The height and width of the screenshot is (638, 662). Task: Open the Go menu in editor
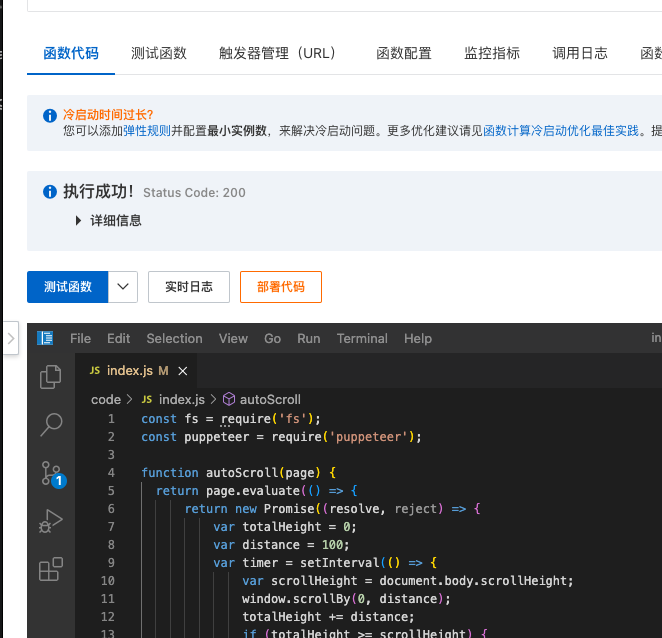pyautogui.click(x=272, y=338)
